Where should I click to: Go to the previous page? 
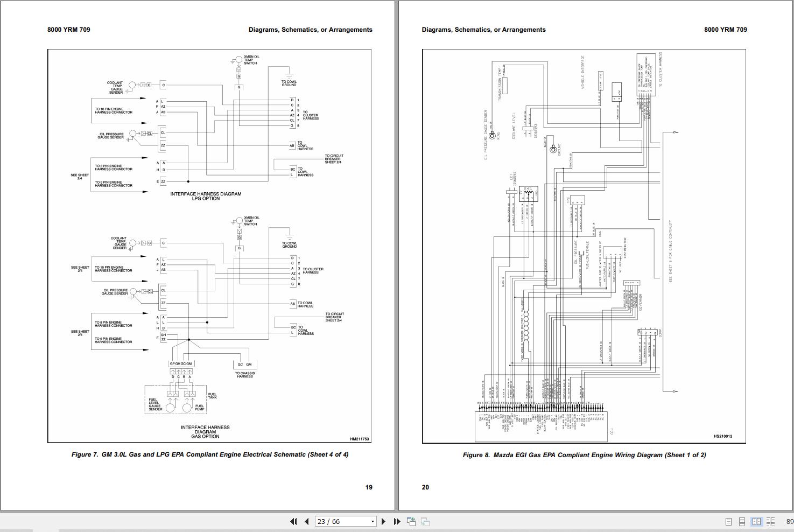307,521
